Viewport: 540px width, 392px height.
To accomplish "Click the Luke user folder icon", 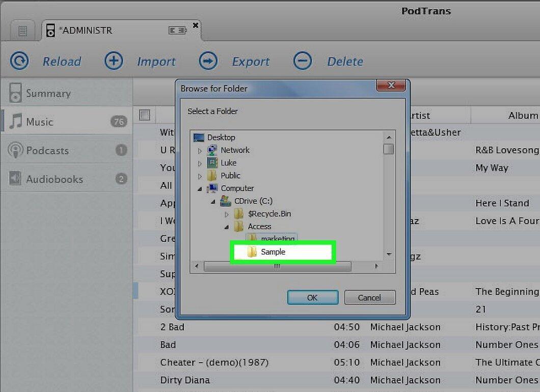I will click(212, 163).
